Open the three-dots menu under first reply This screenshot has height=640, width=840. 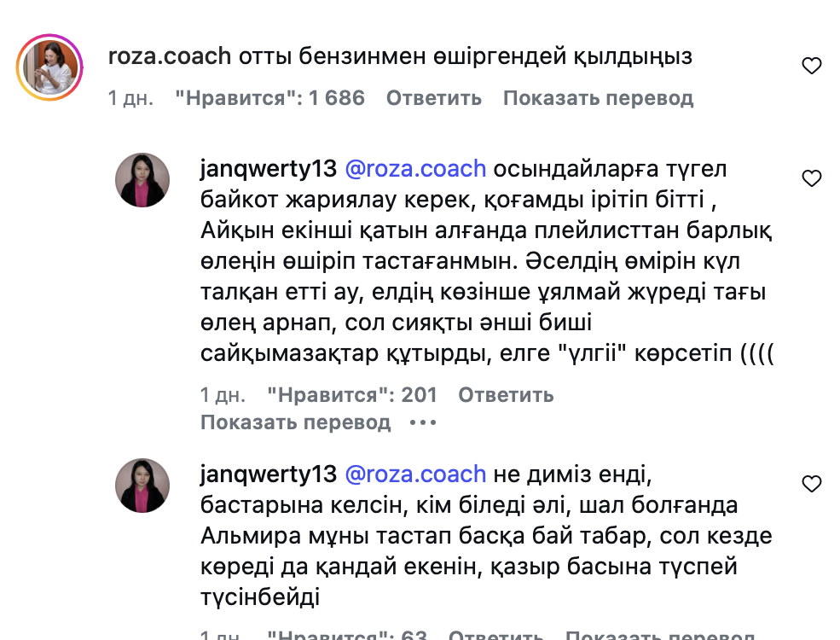click(x=423, y=422)
